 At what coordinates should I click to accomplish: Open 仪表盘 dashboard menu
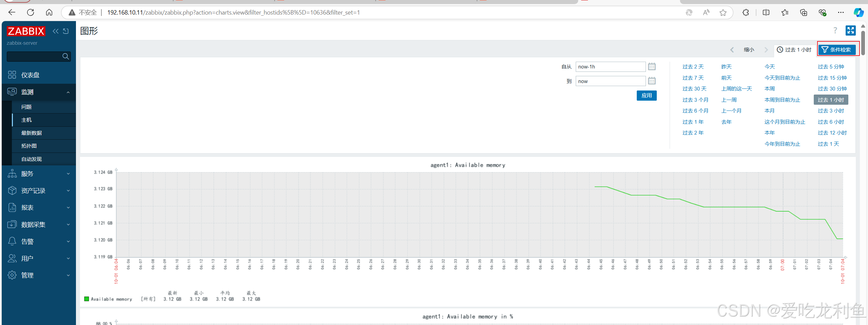point(39,75)
